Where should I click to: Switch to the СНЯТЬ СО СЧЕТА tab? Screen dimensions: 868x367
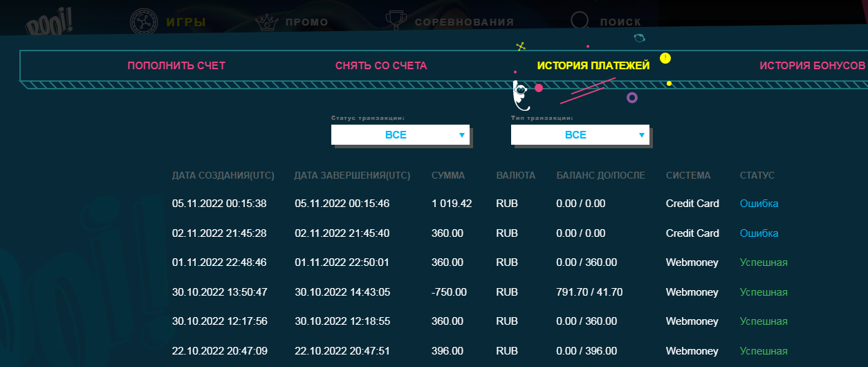(381, 66)
